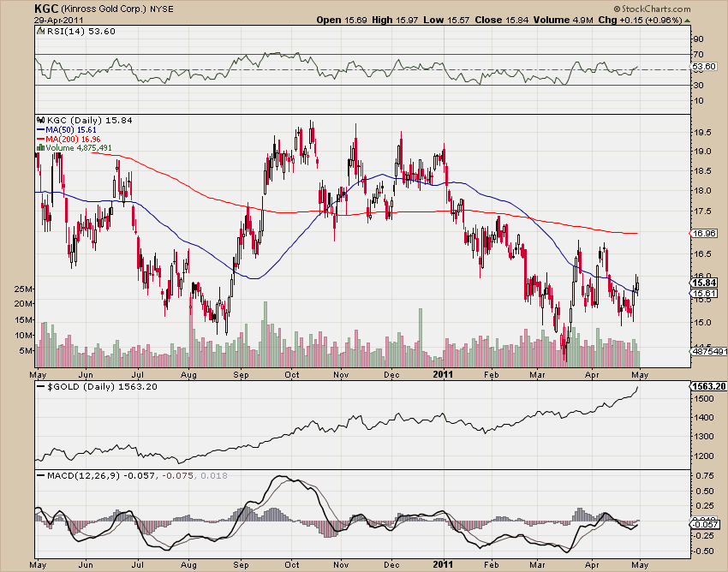Click the 4875491 volume tag on right axis
This screenshot has width=728, height=572.
tap(709, 351)
